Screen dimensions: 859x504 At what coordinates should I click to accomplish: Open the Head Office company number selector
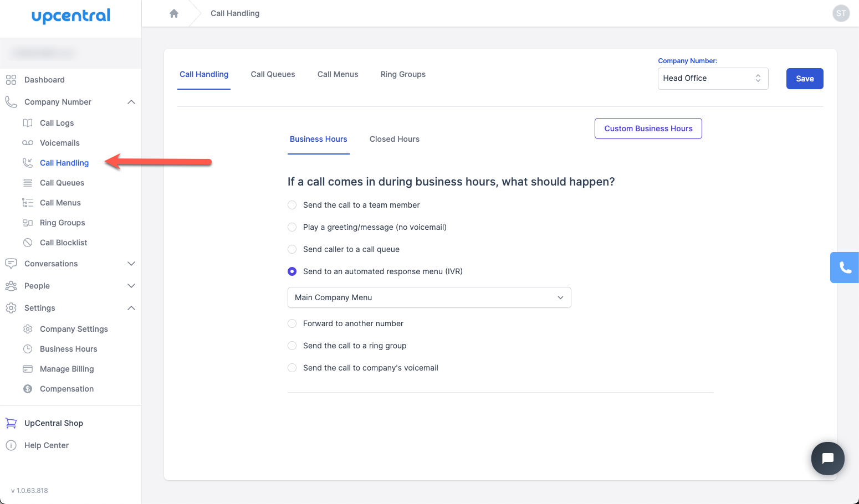(x=712, y=78)
